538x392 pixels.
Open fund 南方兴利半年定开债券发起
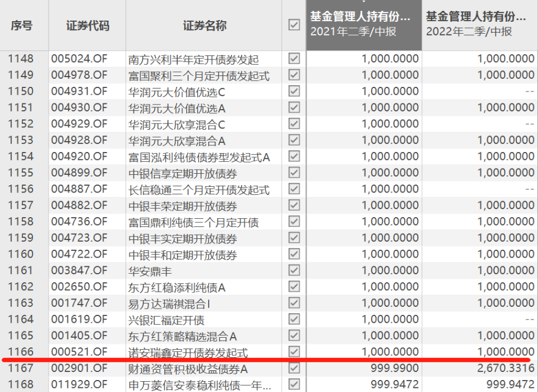(x=194, y=59)
